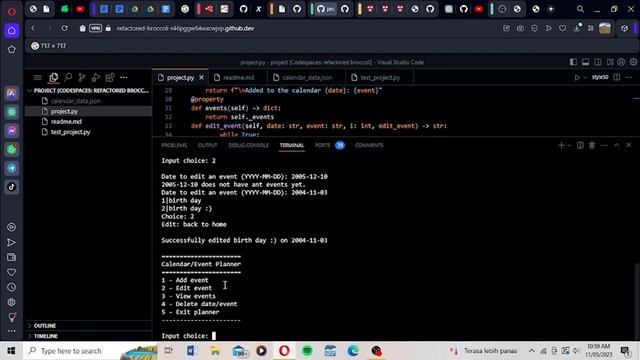Open the Search view icon
The height and width of the screenshot is (360, 640).
click(x=68, y=77)
